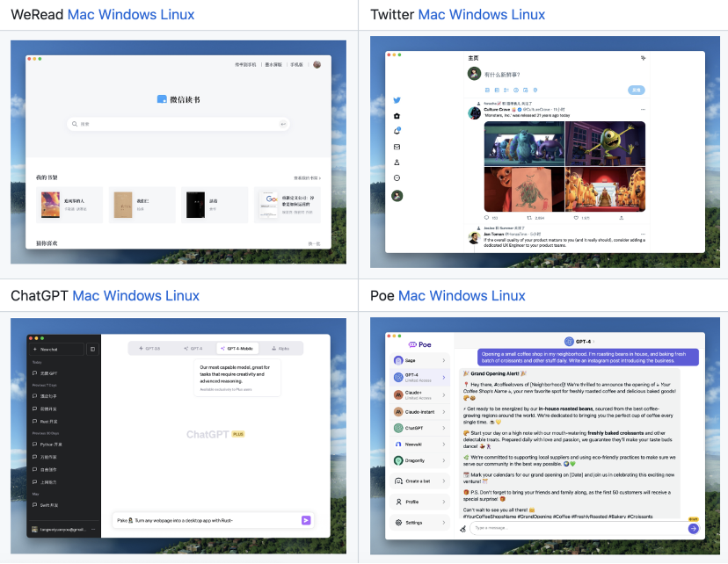Toggle the ChatGPT sidebar collapse icon
Viewport: 728px width, 564px height.
tap(92, 349)
